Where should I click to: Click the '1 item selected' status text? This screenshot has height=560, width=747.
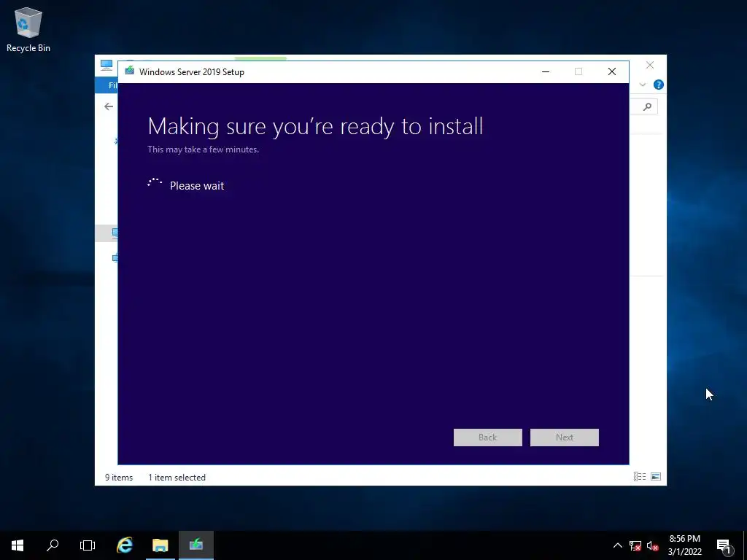(177, 477)
